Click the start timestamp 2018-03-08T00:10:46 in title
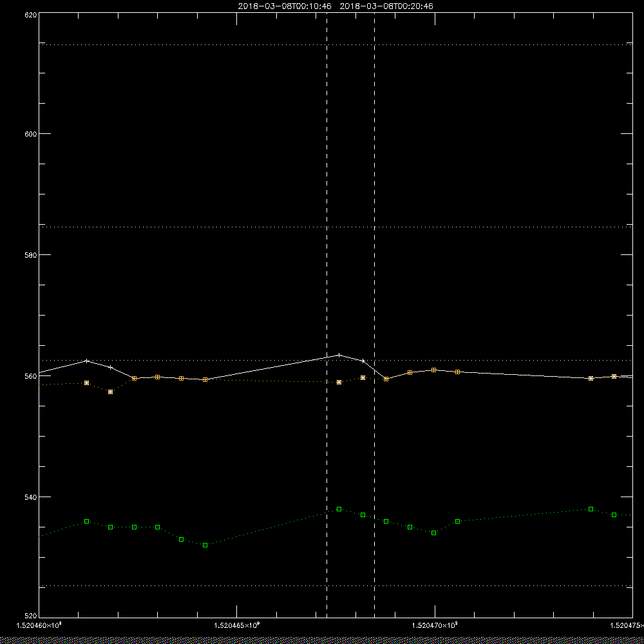Viewport: 644px width, 644px height. click(x=285, y=6)
